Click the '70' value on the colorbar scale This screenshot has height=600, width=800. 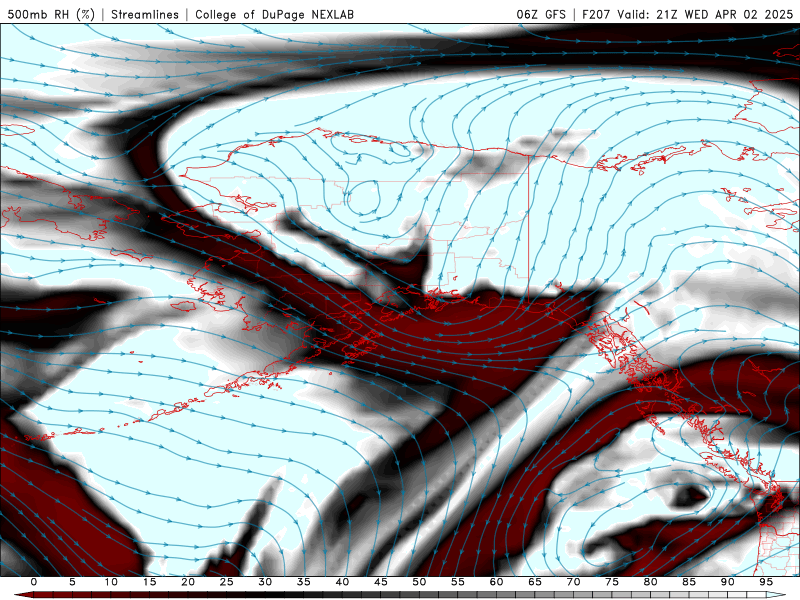pos(573,582)
